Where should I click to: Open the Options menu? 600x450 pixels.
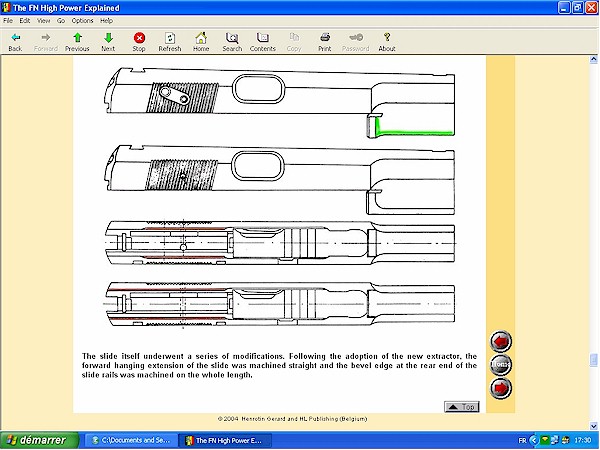[x=82, y=21]
